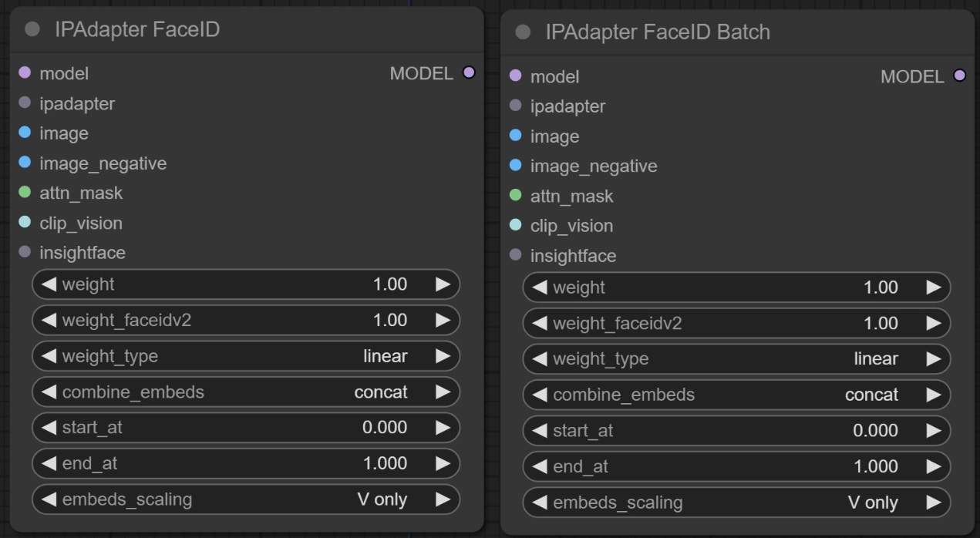The image size is (980, 538).
Task: Decrease weight_faceidv2 with left arrow on FaceID Batch
Action: [541, 324]
